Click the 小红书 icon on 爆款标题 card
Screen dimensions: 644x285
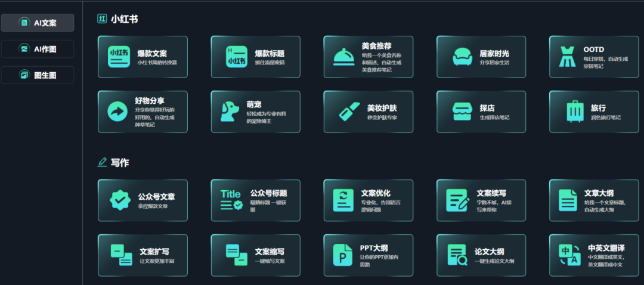click(x=237, y=57)
